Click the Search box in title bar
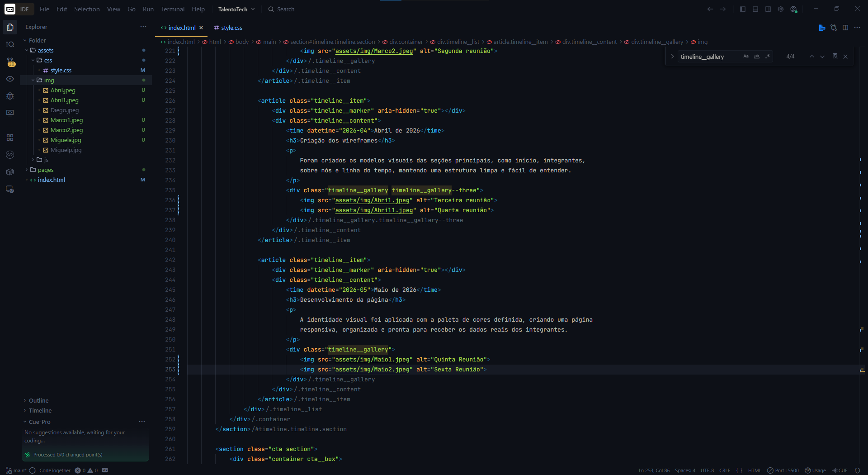Screen dimensions: 868x475 click(x=281, y=9)
